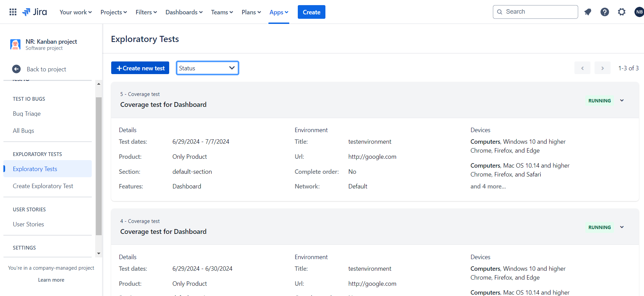
Task: Expand the test 4 Coverage test chevron
Action: [x=622, y=227]
